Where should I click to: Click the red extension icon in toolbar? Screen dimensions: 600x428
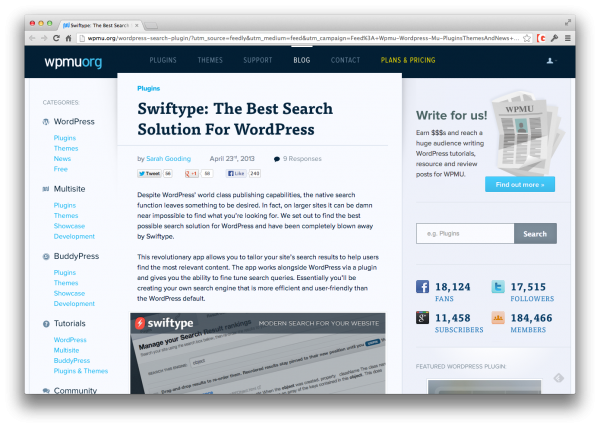tap(541, 38)
